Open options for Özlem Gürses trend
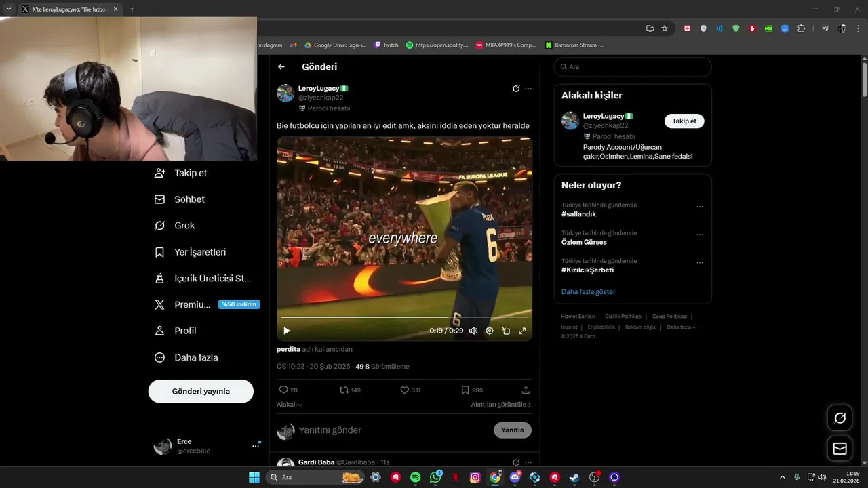868x488 pixels. coord(700,235)
